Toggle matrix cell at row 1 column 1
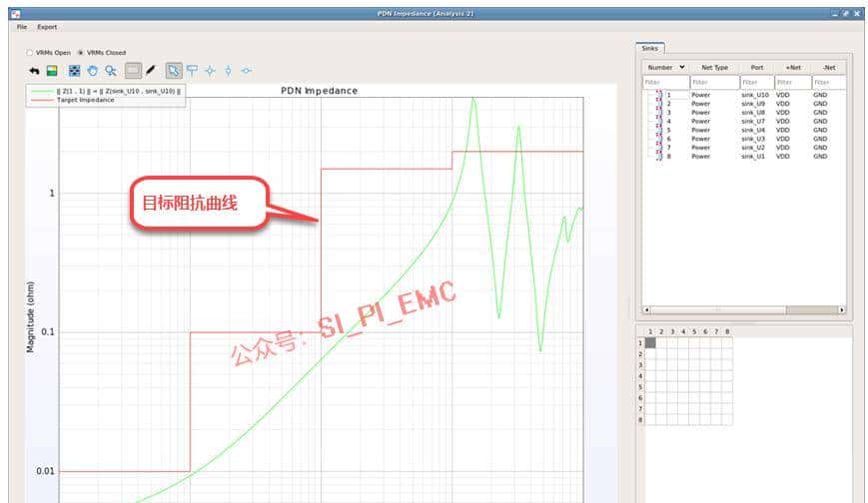The image size is (868, 503). (650, 342)
